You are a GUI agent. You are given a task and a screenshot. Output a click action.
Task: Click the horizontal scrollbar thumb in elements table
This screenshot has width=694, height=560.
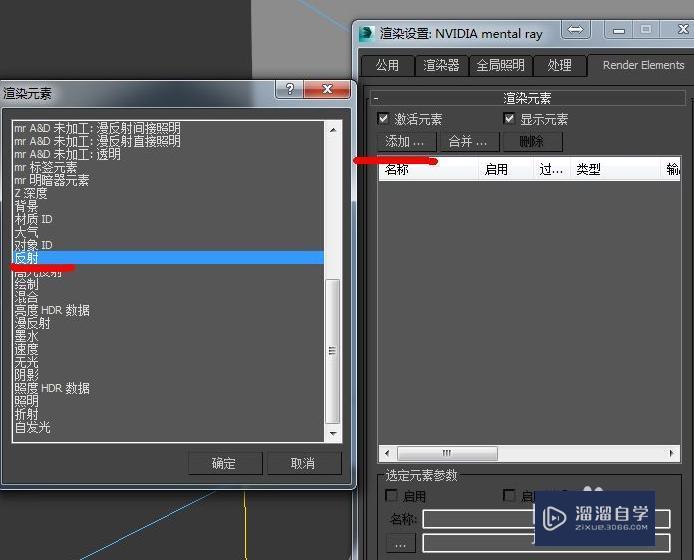(447, 453)
